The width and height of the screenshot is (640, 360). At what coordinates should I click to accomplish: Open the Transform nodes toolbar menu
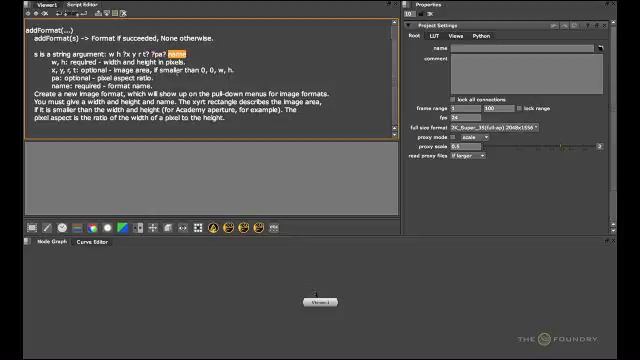[153, 228]
